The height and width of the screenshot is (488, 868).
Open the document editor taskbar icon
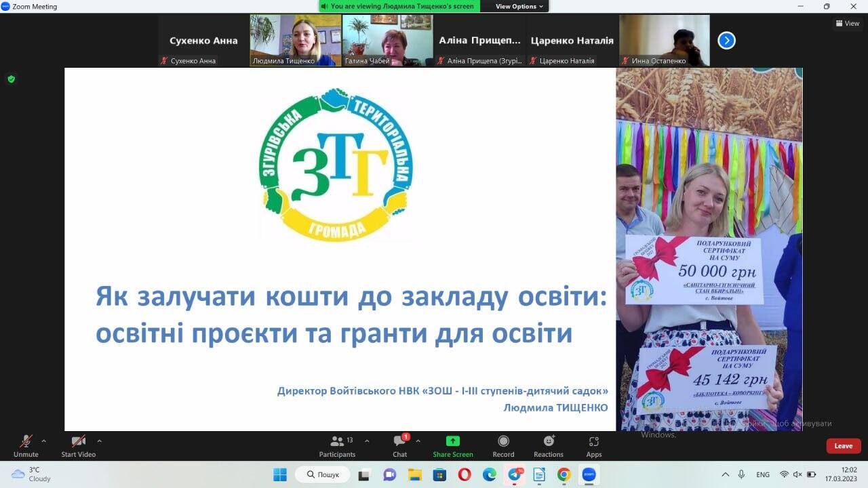coord(539,474)
